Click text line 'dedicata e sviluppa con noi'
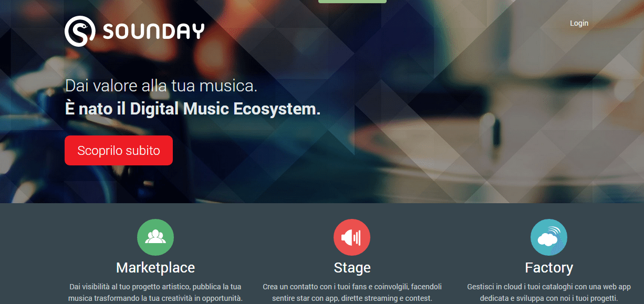The image size is (644, 304). 549,298
